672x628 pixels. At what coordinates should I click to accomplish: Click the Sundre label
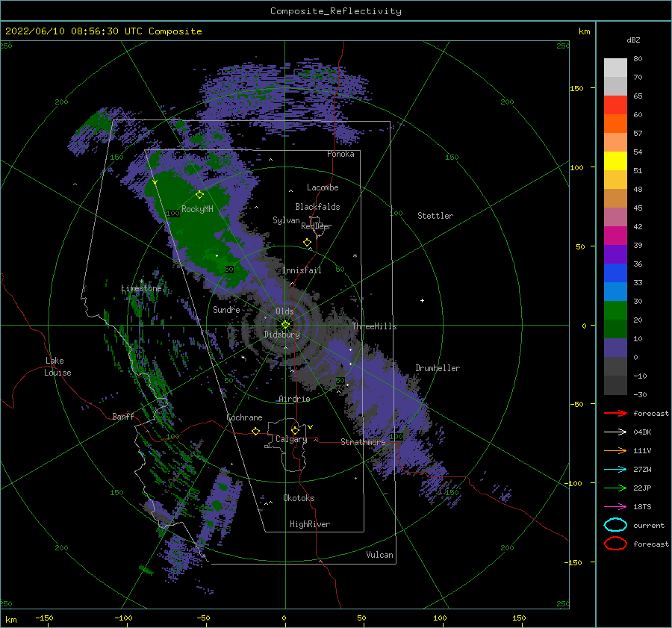[x=226, y=309]
